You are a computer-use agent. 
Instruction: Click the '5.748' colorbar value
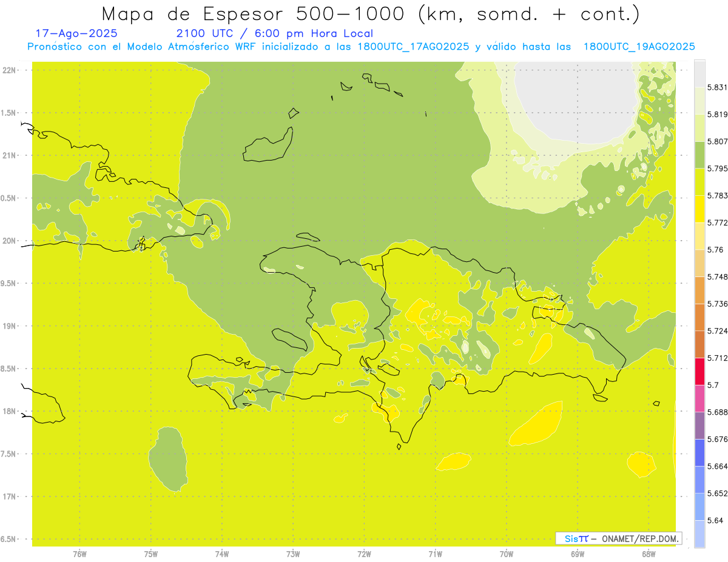tap(718, 277)
